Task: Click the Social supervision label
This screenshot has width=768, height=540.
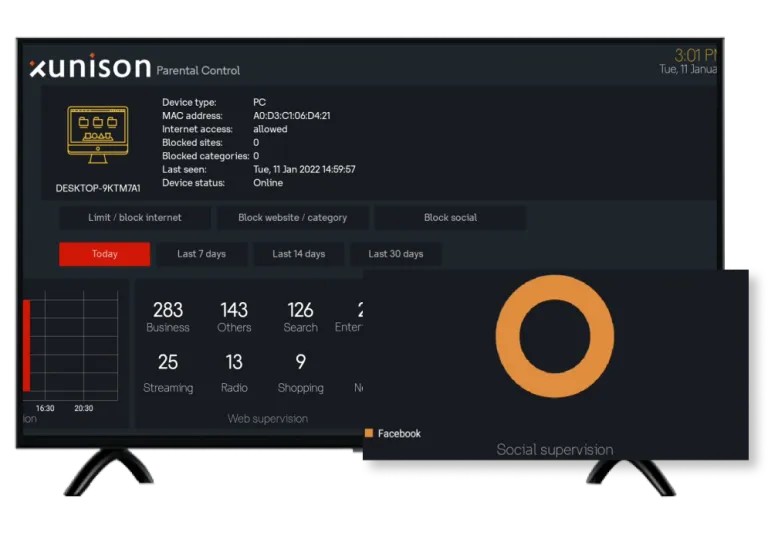Action: (x=554, y=449)
